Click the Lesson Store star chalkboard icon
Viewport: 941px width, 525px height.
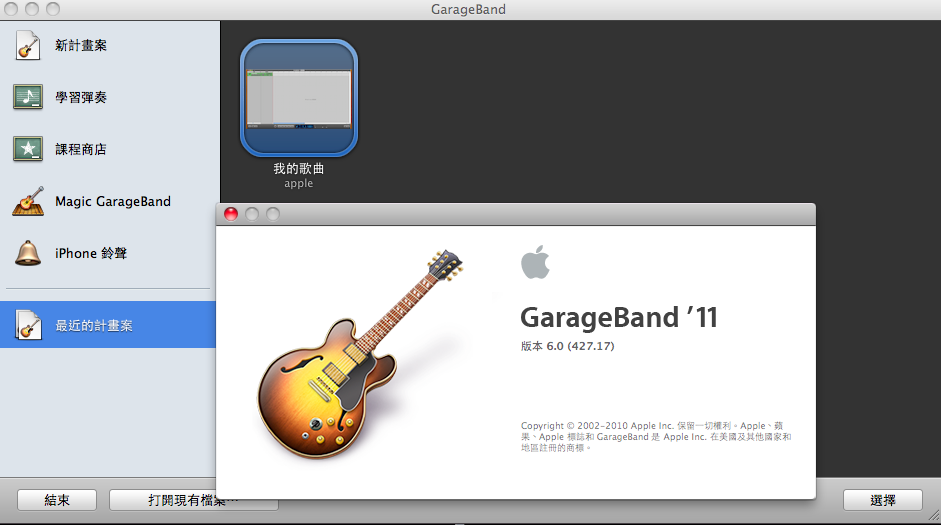click(x=28, y=149)
